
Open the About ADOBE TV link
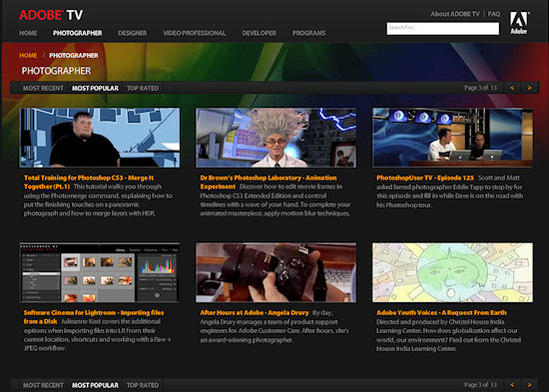pos(455,14)
